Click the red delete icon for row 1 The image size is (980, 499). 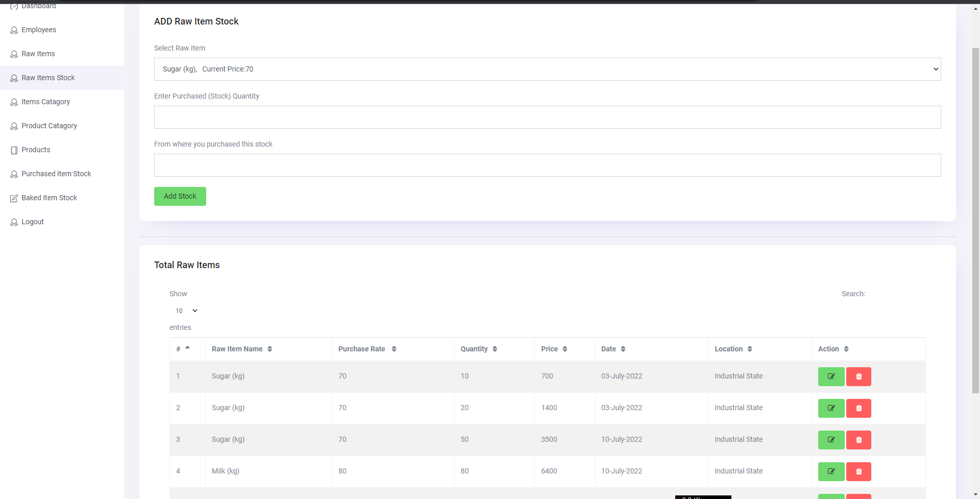859,376
